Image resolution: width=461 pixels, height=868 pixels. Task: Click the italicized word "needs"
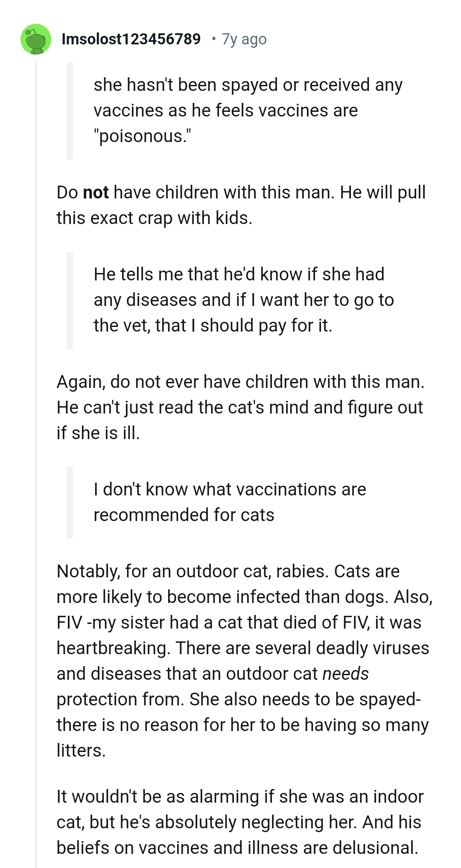pyautogui.click(x=345, y=674)
